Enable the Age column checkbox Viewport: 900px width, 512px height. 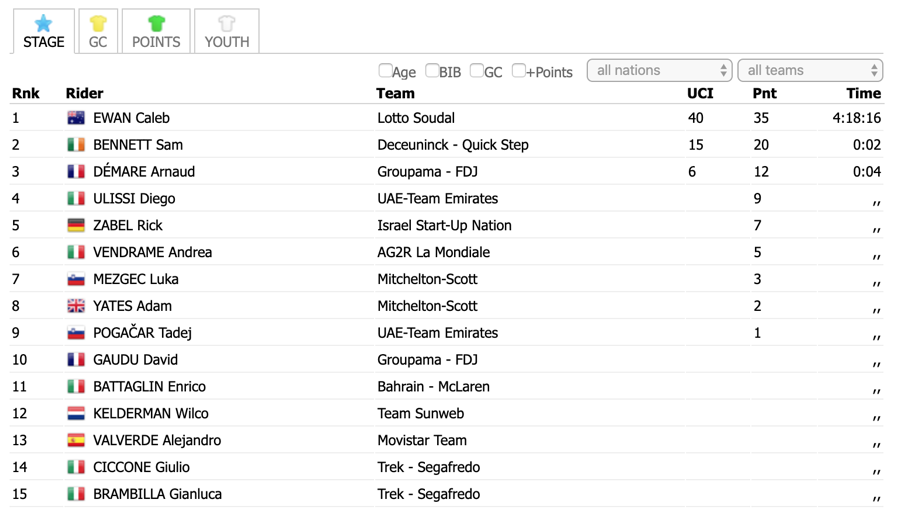point(385,71)
